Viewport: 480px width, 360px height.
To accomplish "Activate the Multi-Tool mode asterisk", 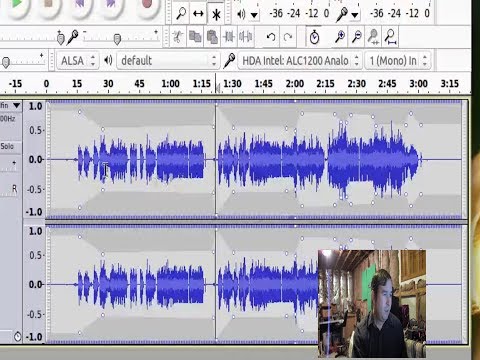I will coord(216,14).
